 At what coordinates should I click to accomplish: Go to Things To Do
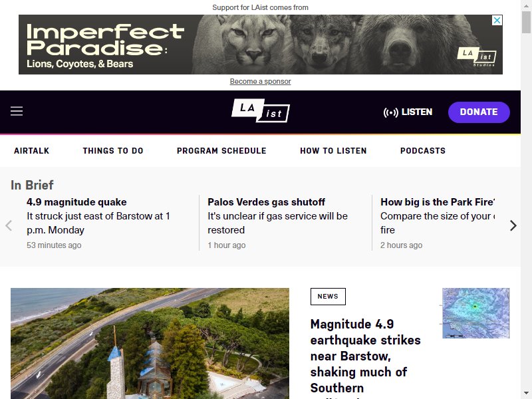[113, 151]
